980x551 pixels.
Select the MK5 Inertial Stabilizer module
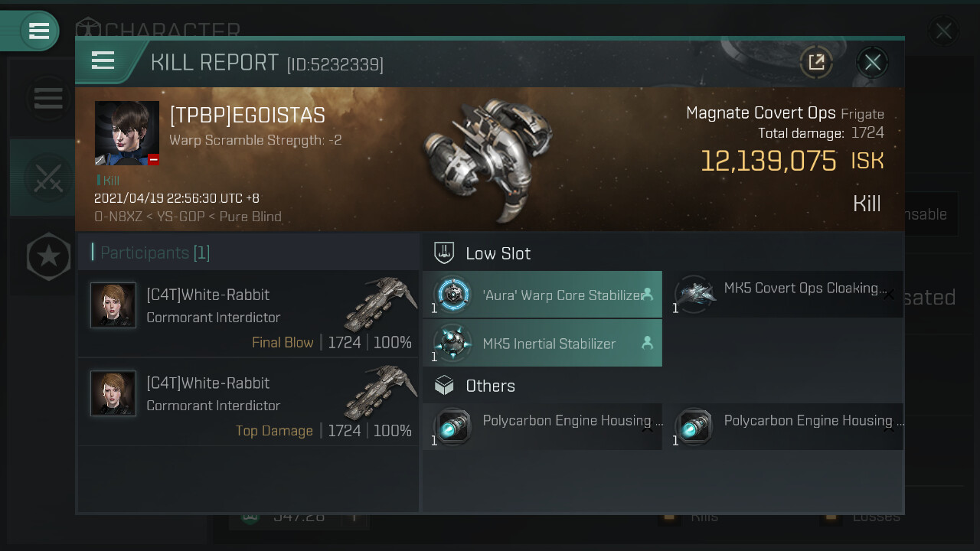click(542, 344)
